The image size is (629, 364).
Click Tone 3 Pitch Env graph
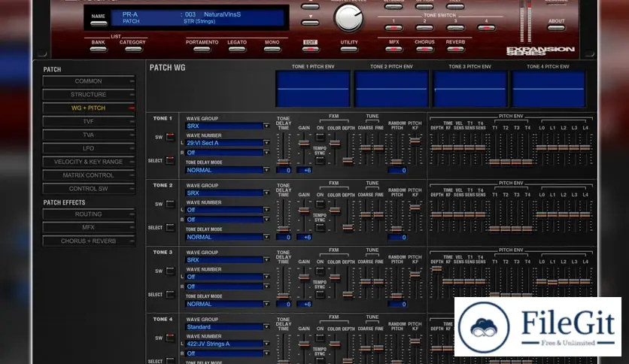click(x=469, y=89)
